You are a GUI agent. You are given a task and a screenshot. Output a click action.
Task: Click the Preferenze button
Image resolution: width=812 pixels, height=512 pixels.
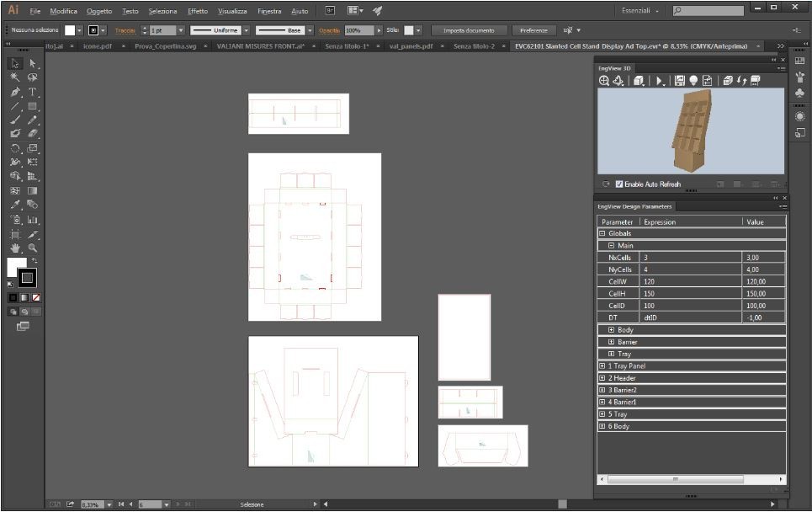click(x=533, y=30)
